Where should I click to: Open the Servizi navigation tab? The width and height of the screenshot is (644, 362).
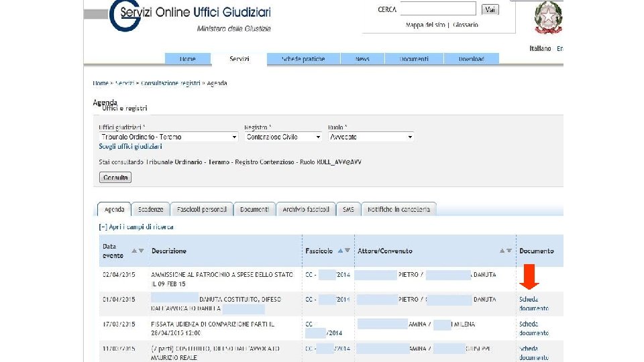click(x=239, y=59)
